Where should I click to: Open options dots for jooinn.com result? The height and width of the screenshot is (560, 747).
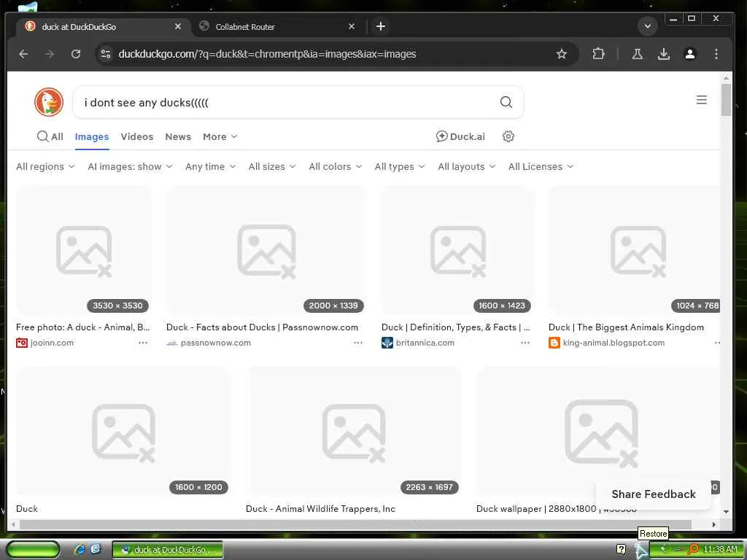click(143, 343)
